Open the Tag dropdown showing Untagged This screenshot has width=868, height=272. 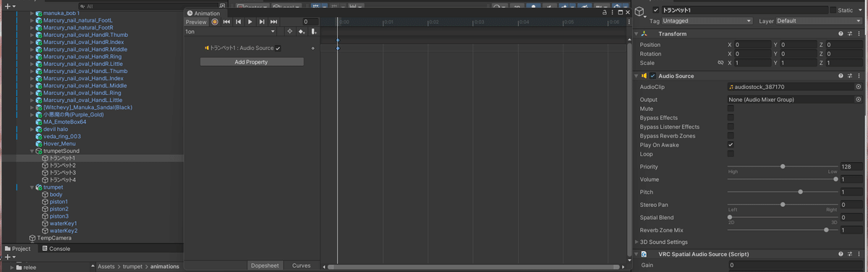click(707, 21)
